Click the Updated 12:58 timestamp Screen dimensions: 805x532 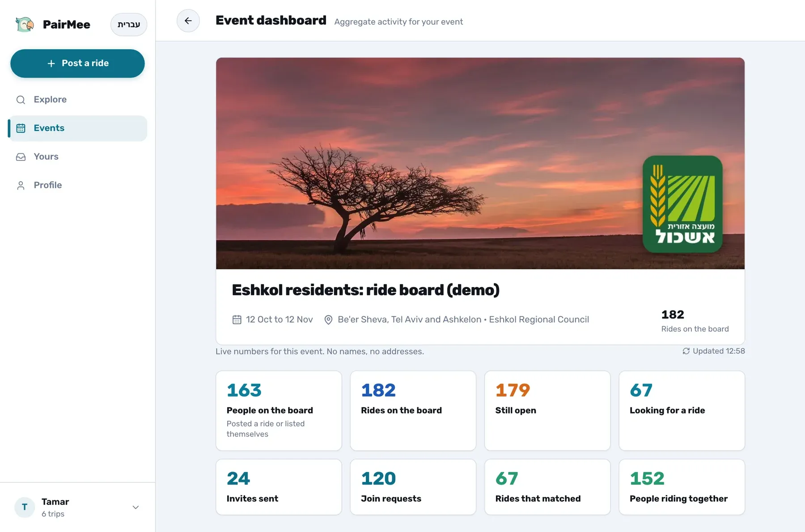pyautogui.click(x=719, y=351)
